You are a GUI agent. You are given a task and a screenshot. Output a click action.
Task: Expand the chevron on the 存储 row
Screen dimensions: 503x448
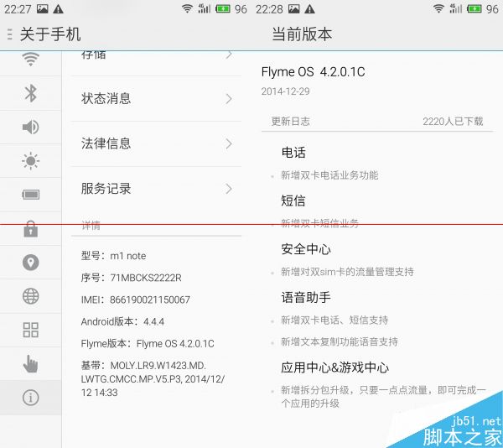pyautogui.click(x=228, y=55)
